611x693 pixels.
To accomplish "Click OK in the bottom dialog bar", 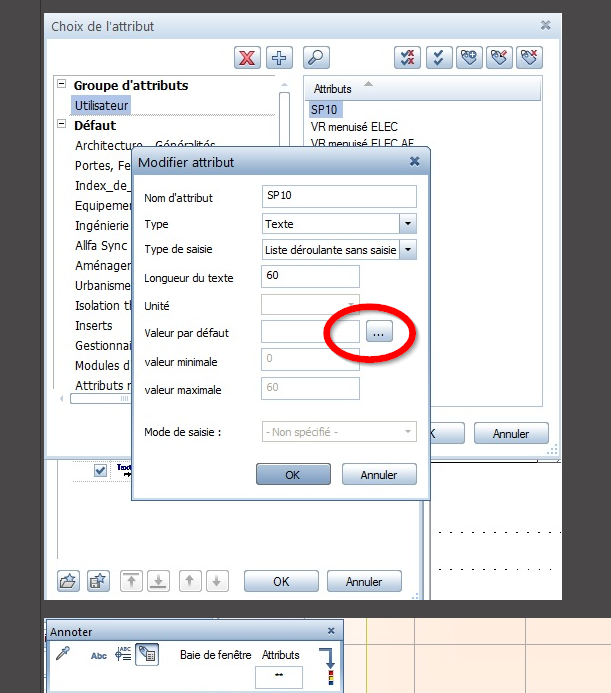I will click(x=281, y=581).
